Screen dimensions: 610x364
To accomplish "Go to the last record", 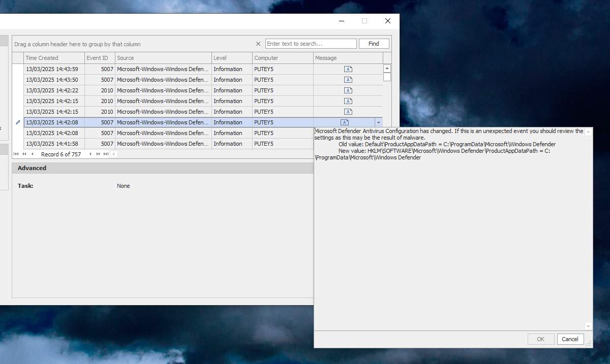I will click(x=106, y=154).
